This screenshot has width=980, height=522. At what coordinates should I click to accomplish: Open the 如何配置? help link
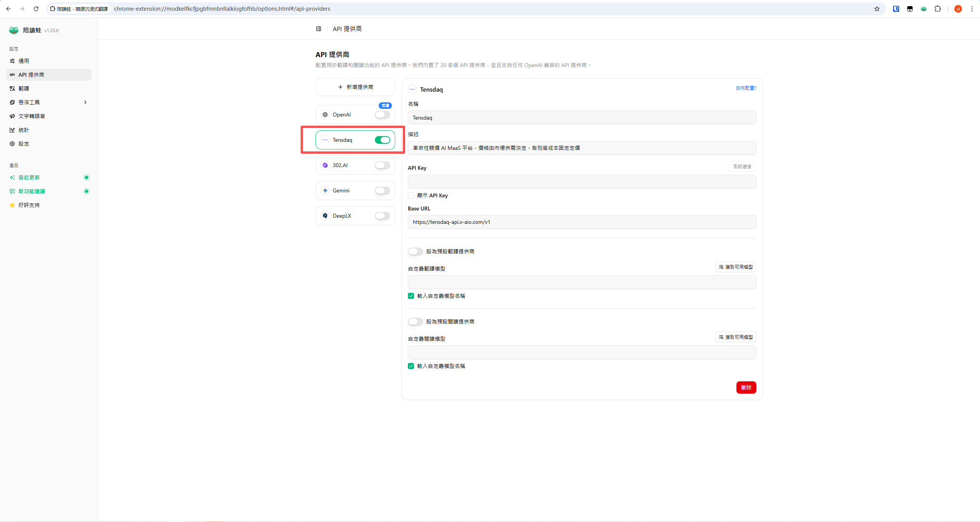(745, 88)
